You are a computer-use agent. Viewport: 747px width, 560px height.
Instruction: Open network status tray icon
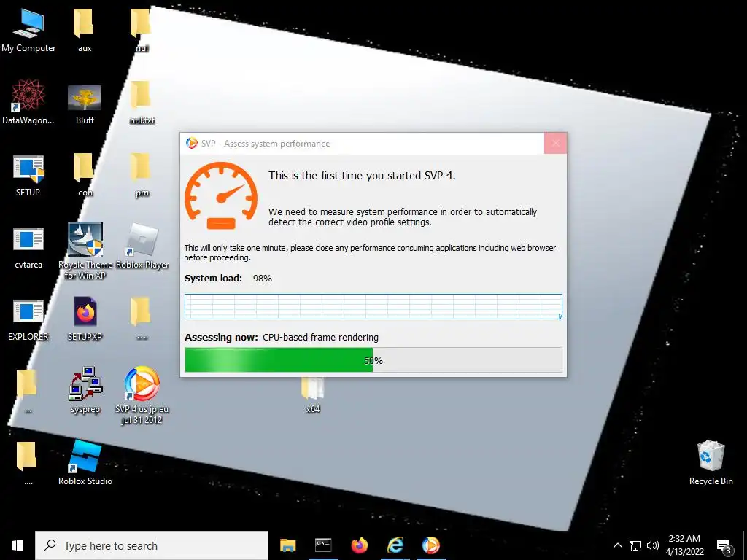pyautogui.click(x=635, y=545)
